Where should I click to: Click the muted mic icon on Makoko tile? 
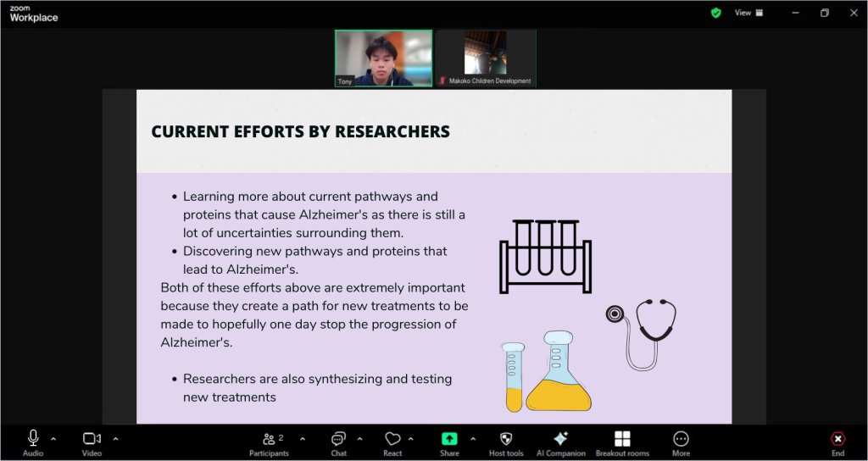click(x=442, y=81)
